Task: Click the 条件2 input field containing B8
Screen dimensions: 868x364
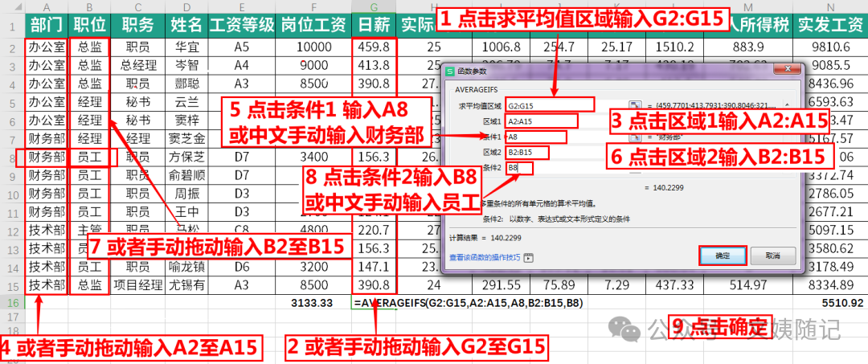Action: coord(518,168)
